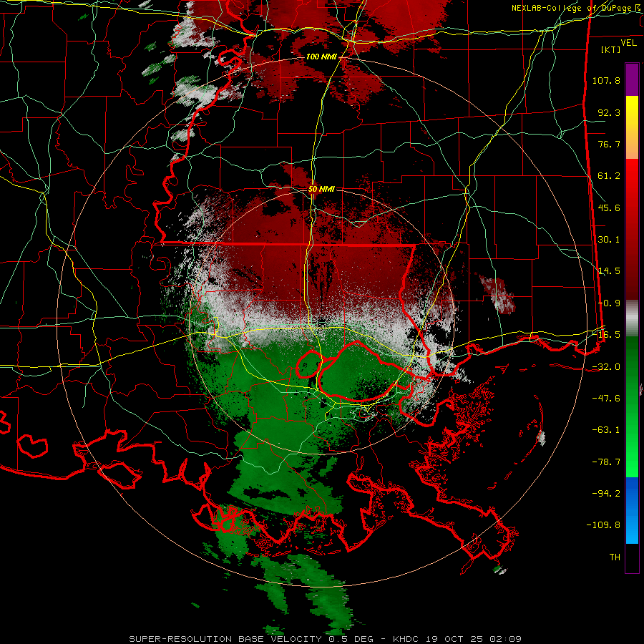Click the Super-Resolution Base Velocity caption text
This screenshot has height=644, width=644.
pos(326,639)
